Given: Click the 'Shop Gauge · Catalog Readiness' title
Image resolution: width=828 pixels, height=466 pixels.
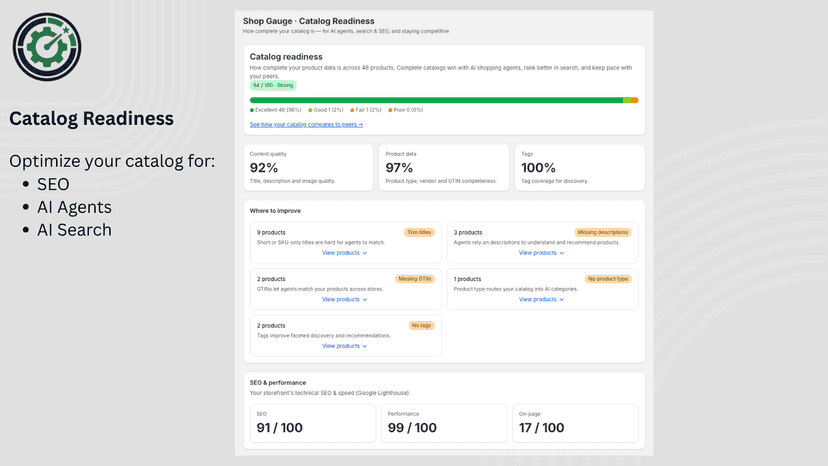Looking at the screenshot, I should (308, 21).
